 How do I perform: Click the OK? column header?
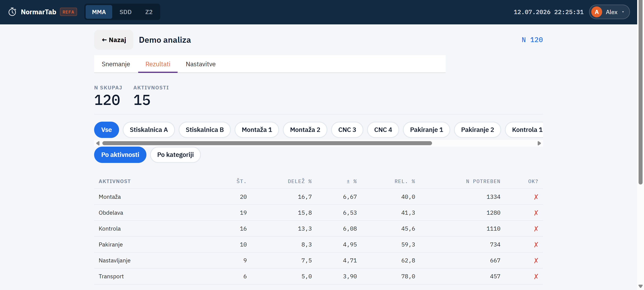click(x=533, y=181)
